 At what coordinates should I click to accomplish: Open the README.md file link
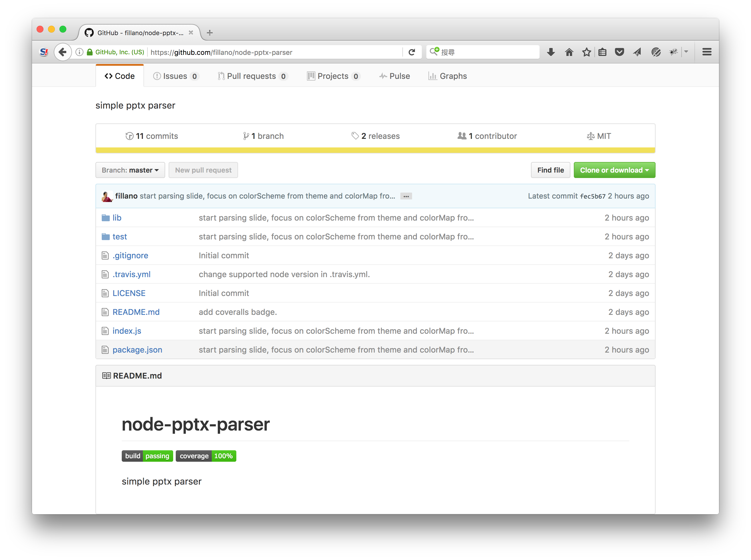(136, 312)
